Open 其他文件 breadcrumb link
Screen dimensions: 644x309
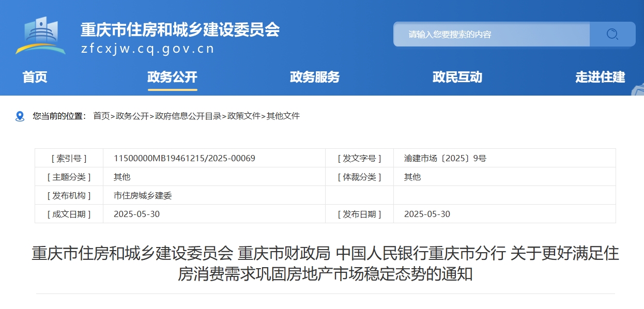[x=283, y=116]
